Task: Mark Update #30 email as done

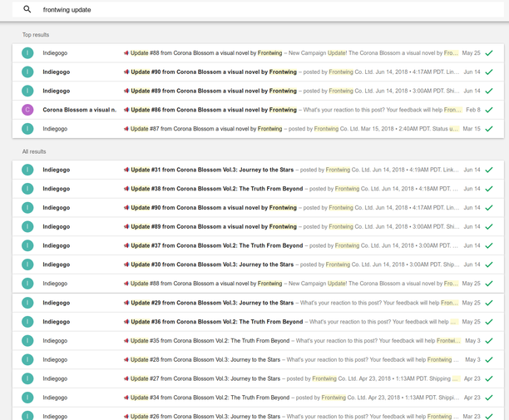Action: coord(489,264)
